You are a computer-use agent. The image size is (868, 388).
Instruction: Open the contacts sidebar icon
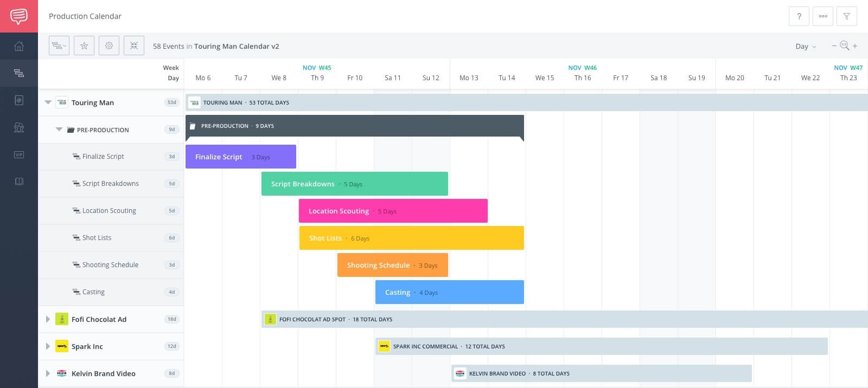(x=19, y=100)
